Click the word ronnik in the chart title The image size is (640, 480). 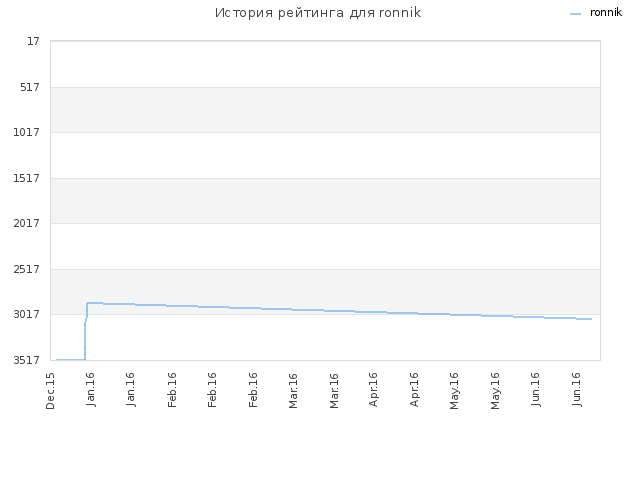click(x=400, y=13)
